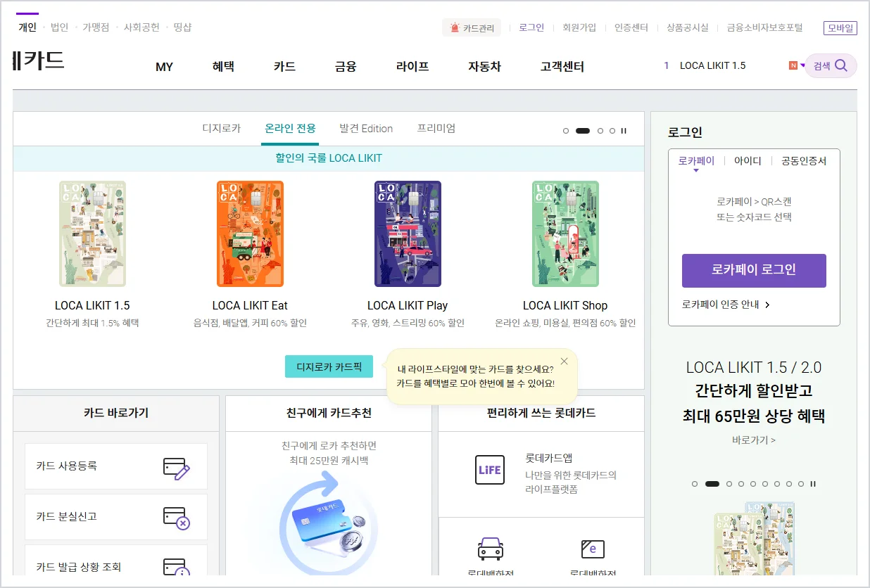Select last dot of right banner pager
870x588 pixels.
click(x=801, y=484)
